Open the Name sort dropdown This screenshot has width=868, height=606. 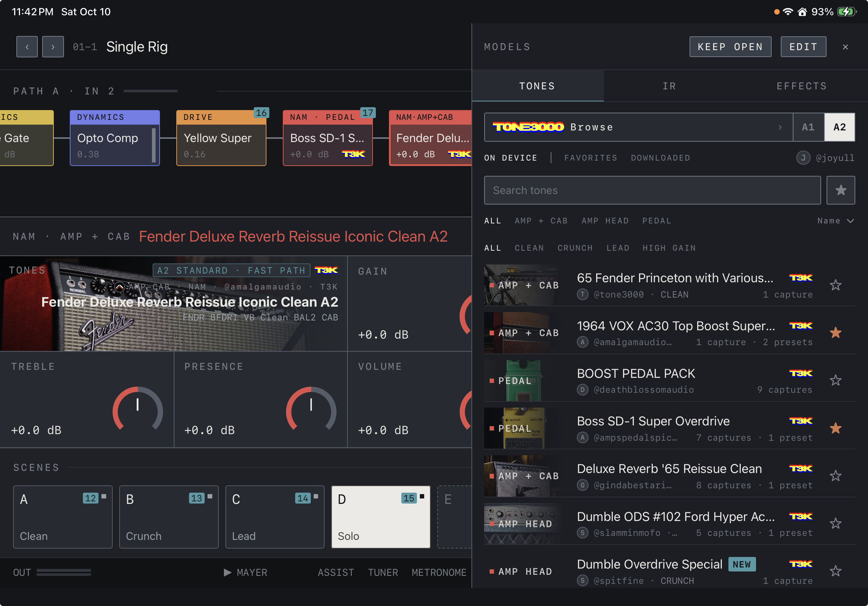click(836, 221)
